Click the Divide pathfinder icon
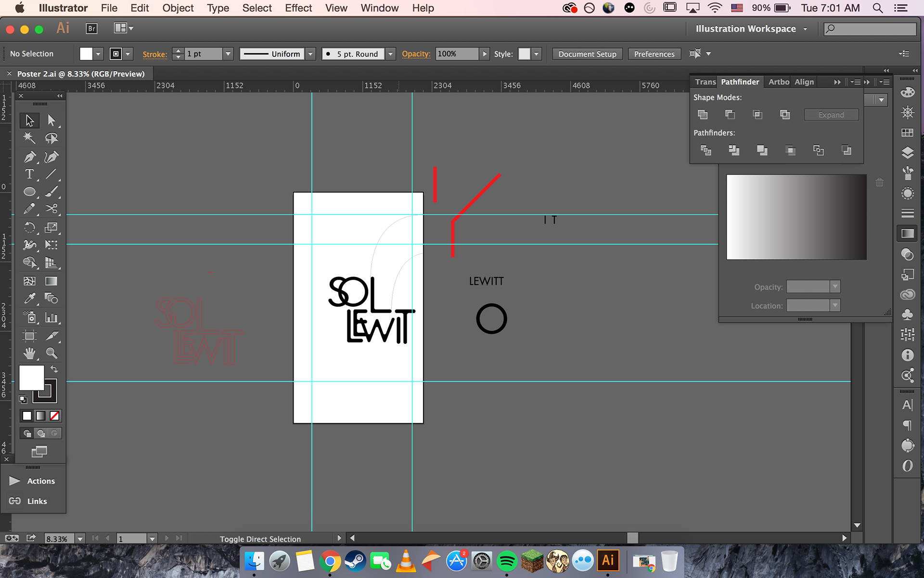Image resolution: width=924 pixels, height=578 pixels. point(706,150)
